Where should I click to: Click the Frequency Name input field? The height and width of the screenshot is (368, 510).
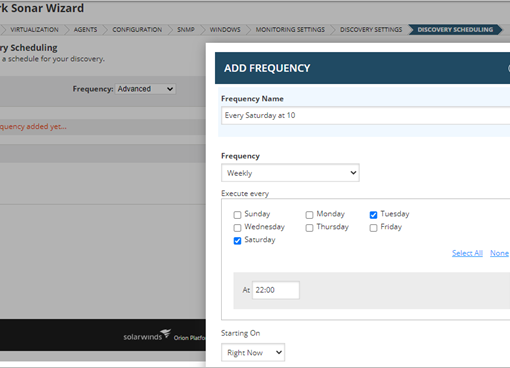coord(366,116)
